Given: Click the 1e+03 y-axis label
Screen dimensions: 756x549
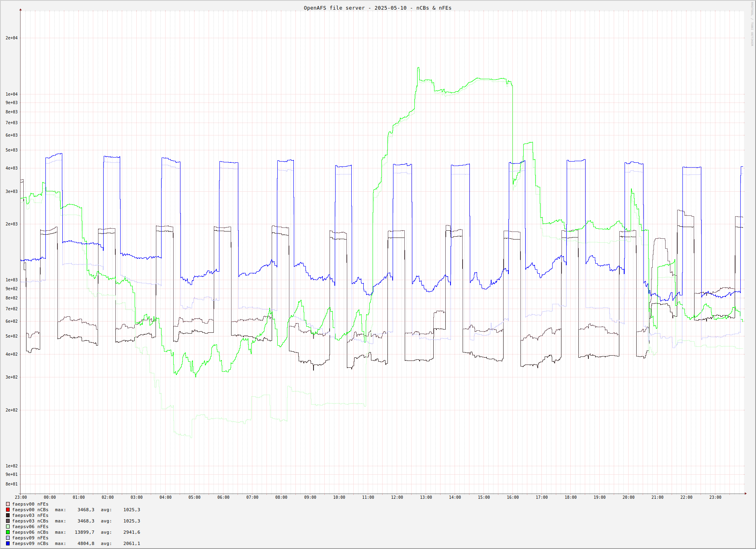Looking at the screenshot, I should point(12,280).
